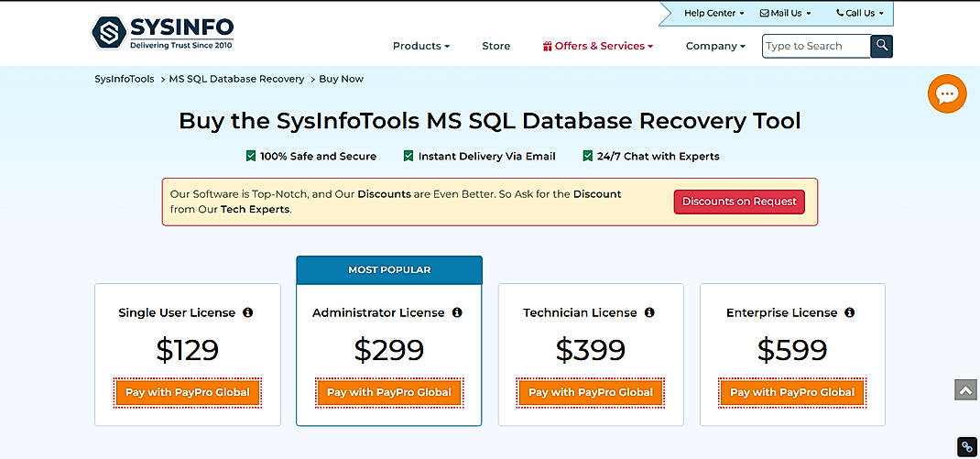Click the SysInfoTools breadcrumb link

pos(125,79)
